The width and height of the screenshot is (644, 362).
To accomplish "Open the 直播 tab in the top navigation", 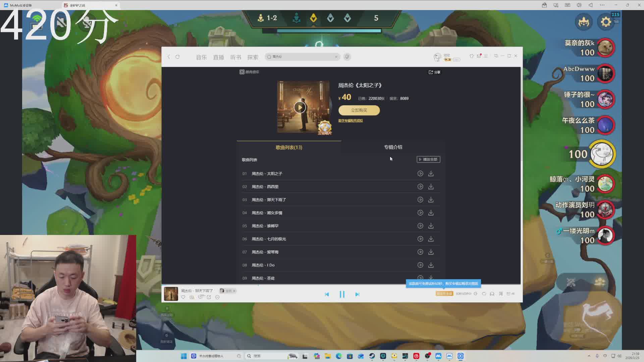I will click(218, 57).
